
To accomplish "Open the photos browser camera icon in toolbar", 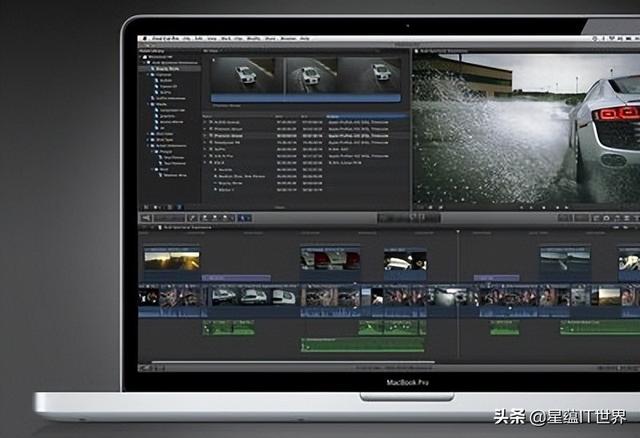I will 607,218.
